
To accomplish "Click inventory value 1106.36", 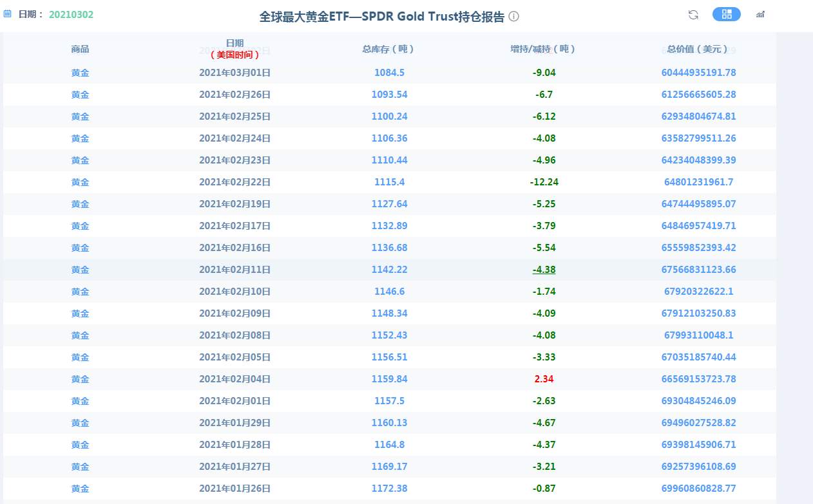I will click(389, 138).
